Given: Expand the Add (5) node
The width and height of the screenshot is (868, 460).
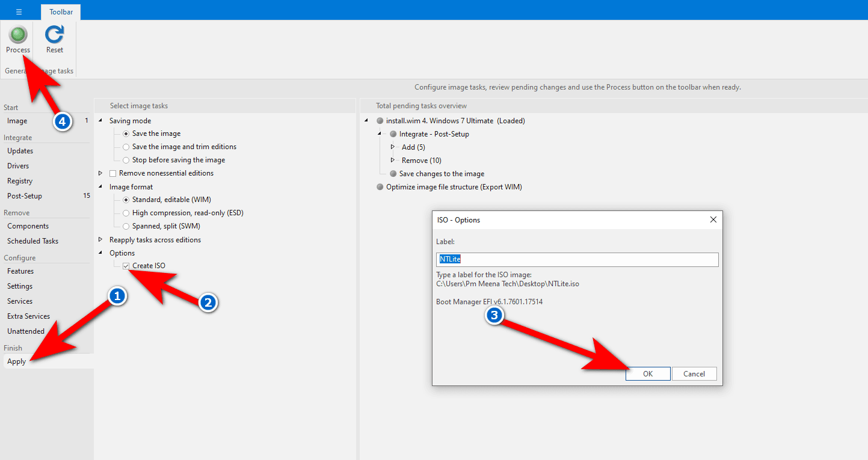Looking at the screenshot, I should pos(393,147).
